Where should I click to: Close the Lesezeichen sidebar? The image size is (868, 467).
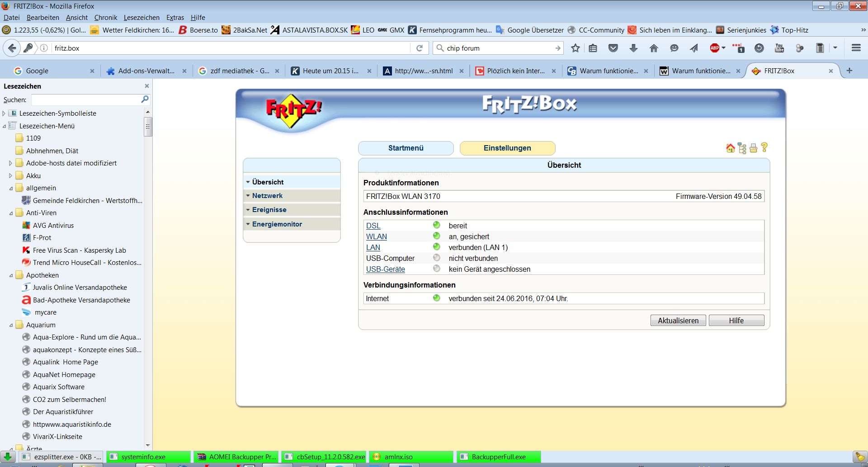pos(146,86)
